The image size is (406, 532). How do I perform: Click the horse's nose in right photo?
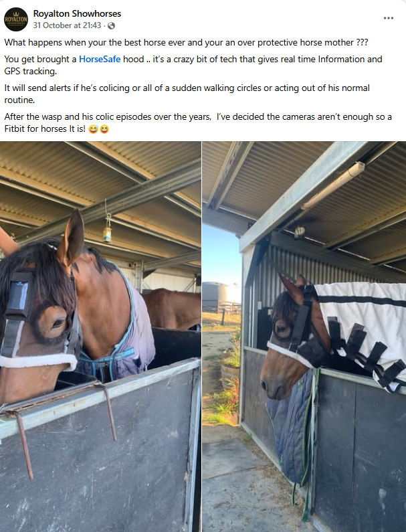tap(273, 387)
